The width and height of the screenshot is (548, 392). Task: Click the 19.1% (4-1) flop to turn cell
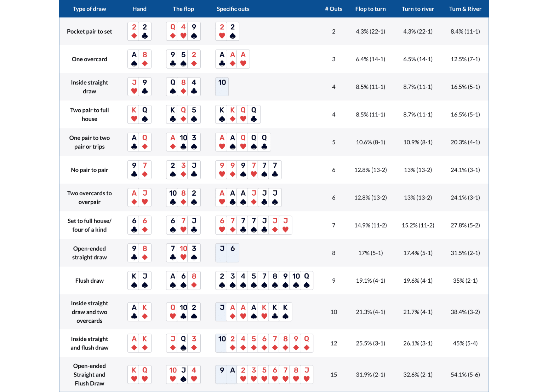(370, 281)
